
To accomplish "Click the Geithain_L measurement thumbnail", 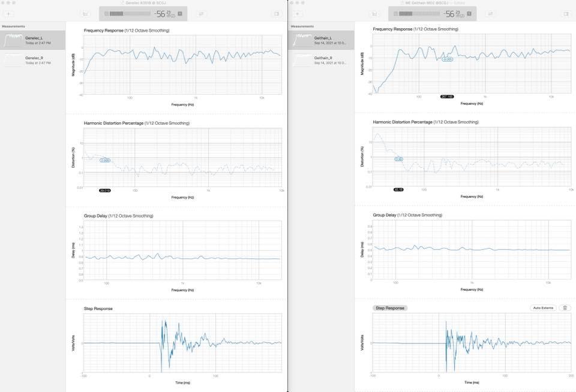I will point(302,40).
